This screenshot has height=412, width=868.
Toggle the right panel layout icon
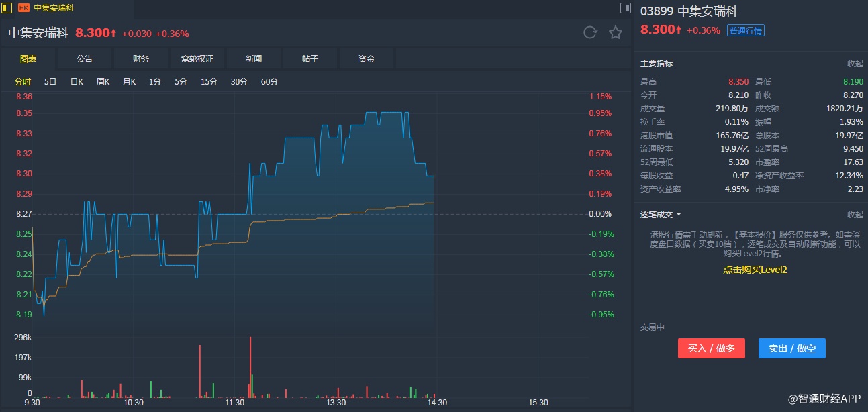[625, 8]
